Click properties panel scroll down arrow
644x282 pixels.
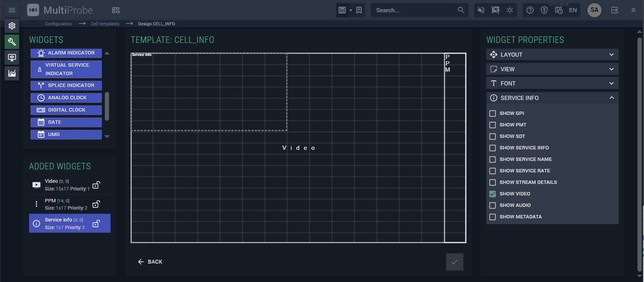[639, 276]
